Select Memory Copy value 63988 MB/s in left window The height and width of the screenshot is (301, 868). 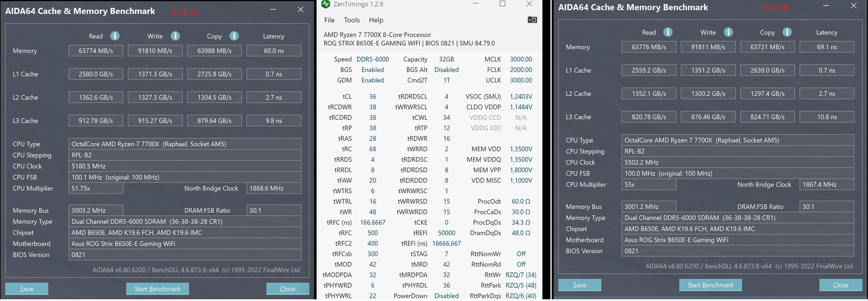tap(214, 51)
